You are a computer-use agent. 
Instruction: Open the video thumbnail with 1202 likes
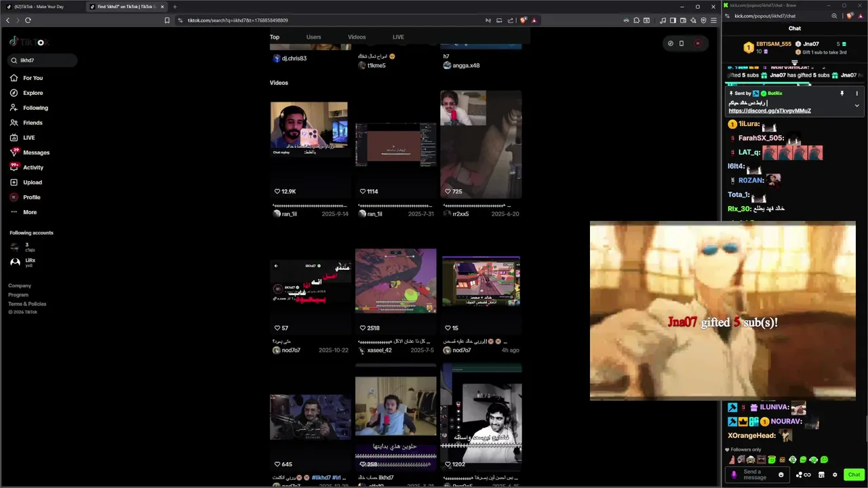click(x=481, y=417)
